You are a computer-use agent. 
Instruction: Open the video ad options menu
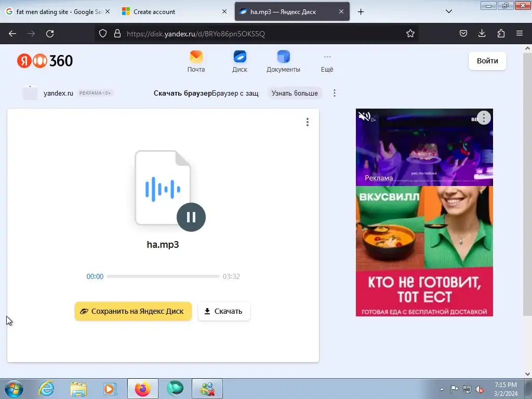484,118
